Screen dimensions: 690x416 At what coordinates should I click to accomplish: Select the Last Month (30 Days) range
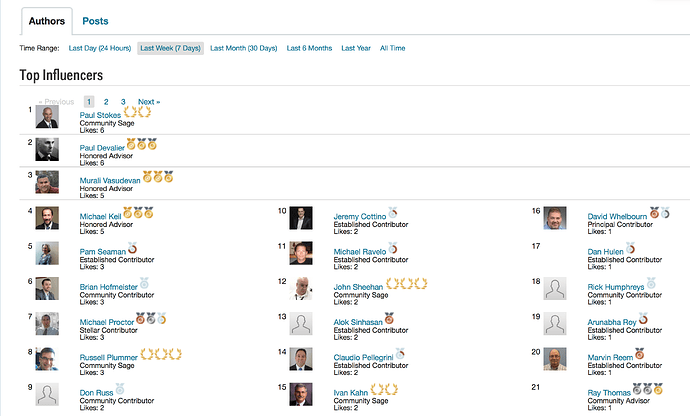tap(243, 48)
